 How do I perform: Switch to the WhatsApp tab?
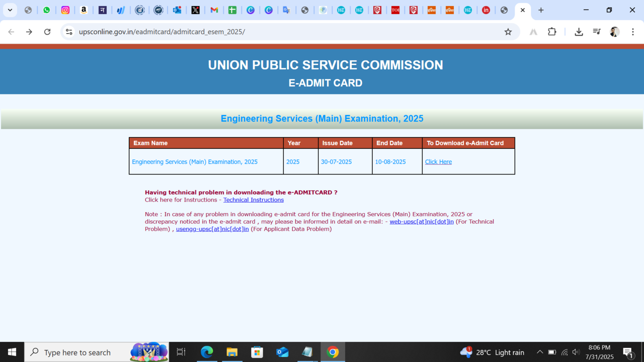coord(47,10)
